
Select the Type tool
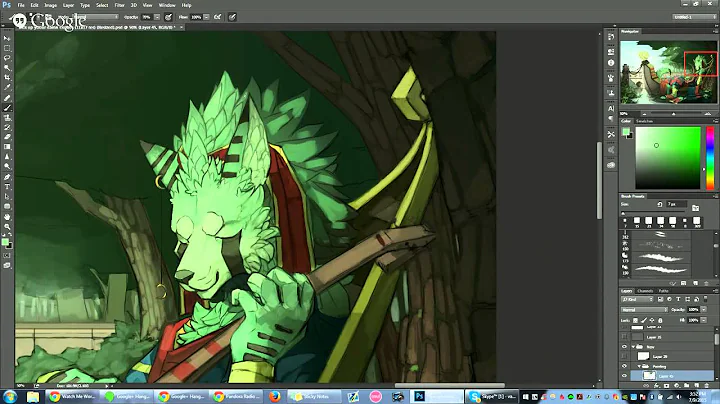7,186
